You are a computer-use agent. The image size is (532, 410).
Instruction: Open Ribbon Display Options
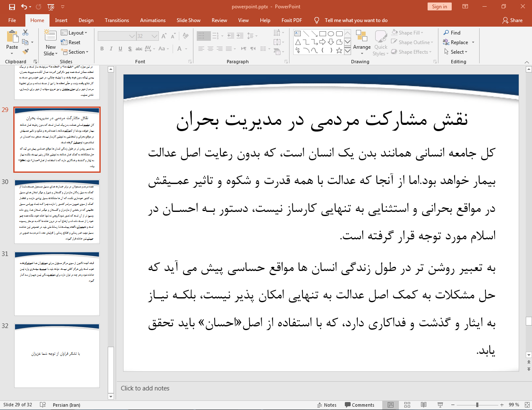point(465,7)
